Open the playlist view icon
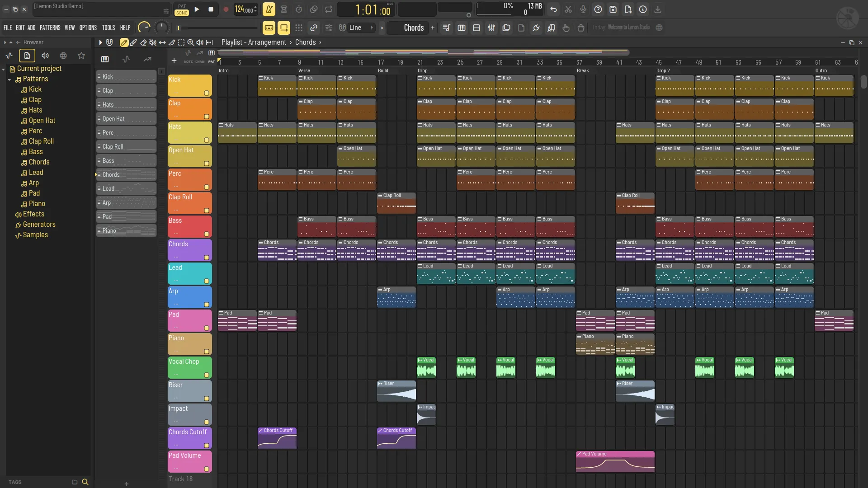The width and height of the screenshot is (868, 488). coord(447,28)
